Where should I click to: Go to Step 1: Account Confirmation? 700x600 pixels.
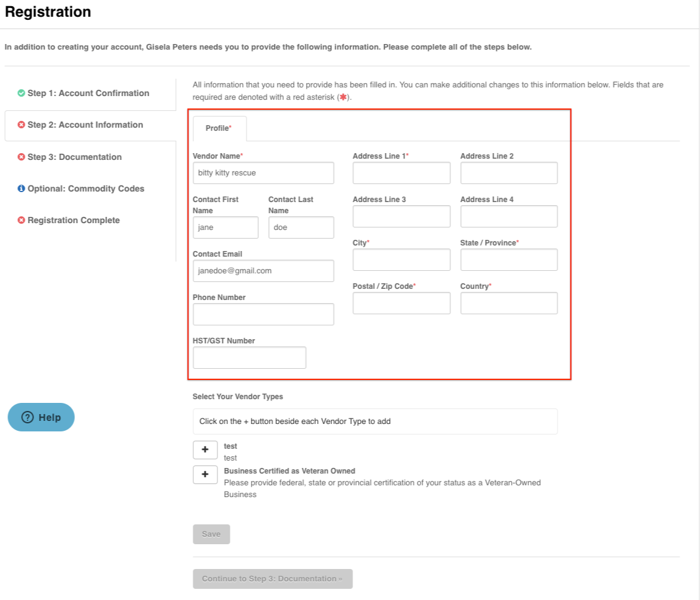tap(88, 93)
